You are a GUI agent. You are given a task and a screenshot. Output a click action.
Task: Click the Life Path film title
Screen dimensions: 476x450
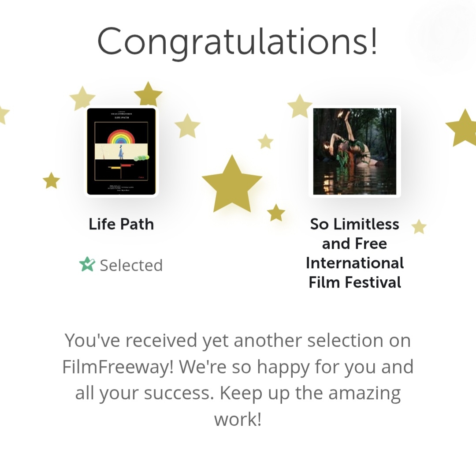point(121,224)
